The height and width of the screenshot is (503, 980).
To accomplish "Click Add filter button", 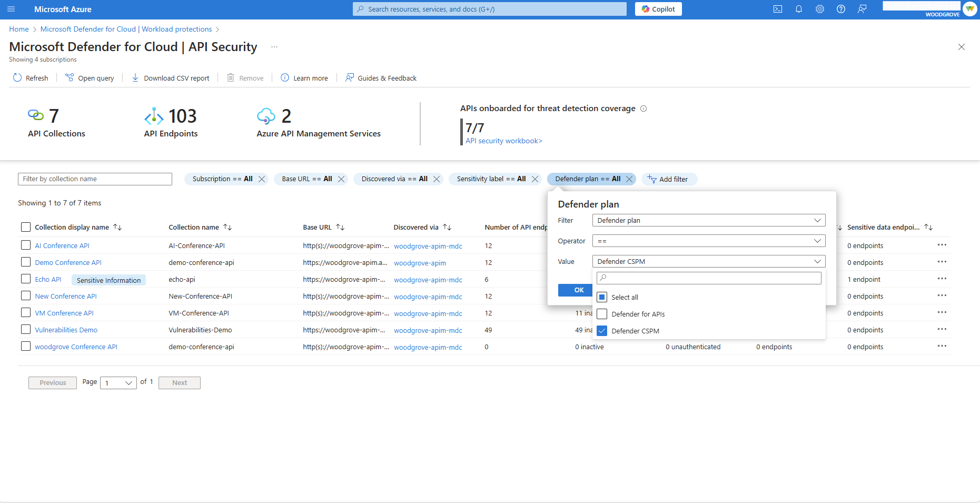I will pyautogui.click(x=669, y=179).
